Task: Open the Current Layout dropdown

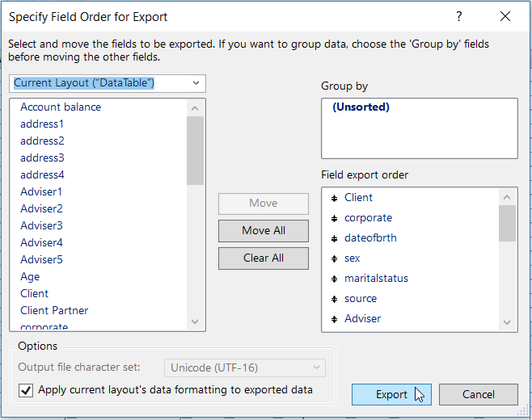Action: click(109, 83)
